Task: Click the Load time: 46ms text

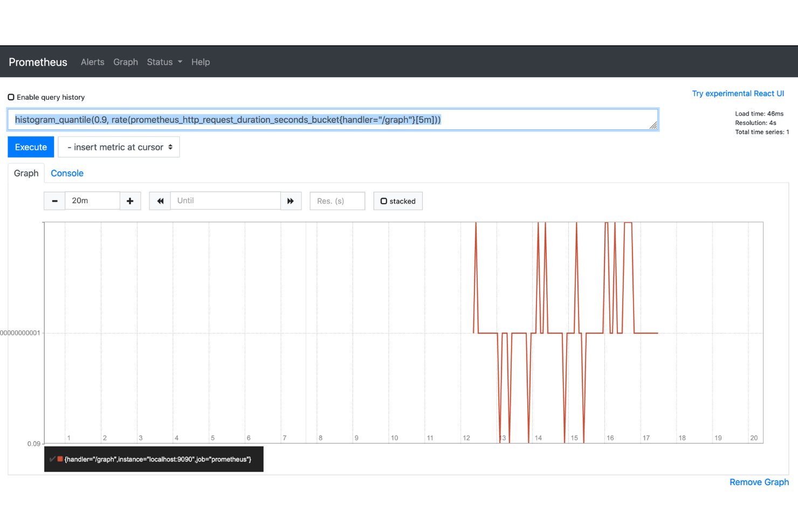Action: click(x=759, y=114)
